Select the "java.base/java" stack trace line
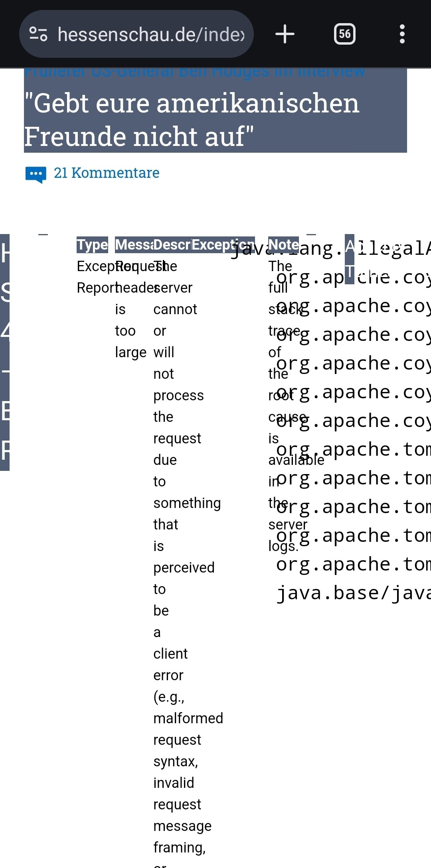431x868 pixels. coord(354,592)
